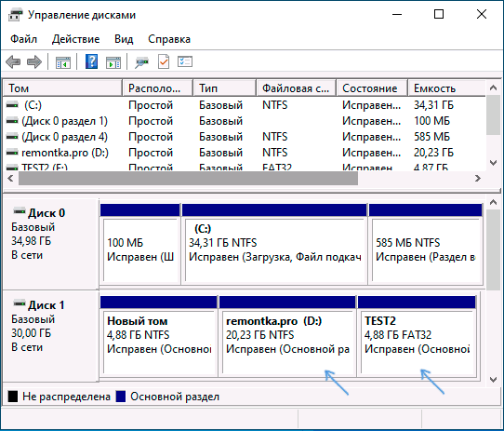The width and height of the screenshot is (504, 431).
Task: Click the Back arrow toolbar icon
Action: (13, 61)
